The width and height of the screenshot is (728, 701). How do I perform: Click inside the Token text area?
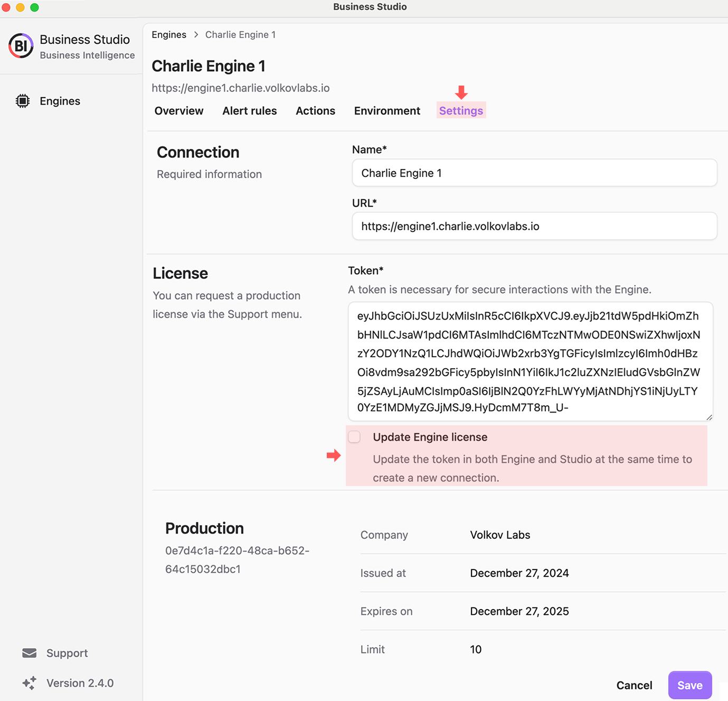pyautogui.click(x=531, y=362)
